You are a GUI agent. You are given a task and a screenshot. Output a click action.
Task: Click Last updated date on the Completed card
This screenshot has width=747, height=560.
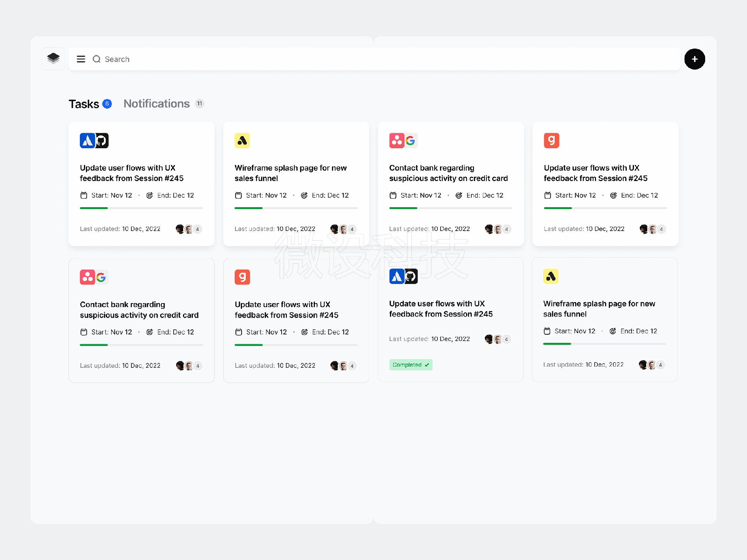pyautogui.click(x=450, y=339)
